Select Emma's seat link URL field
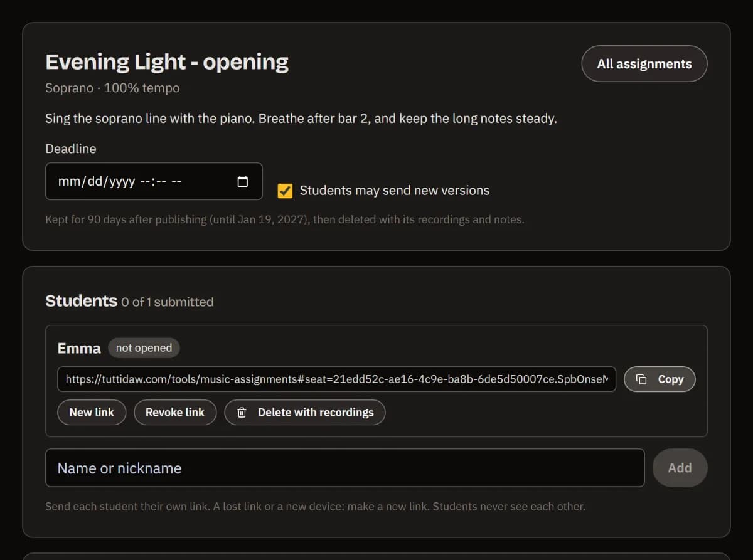 [337, 379]
